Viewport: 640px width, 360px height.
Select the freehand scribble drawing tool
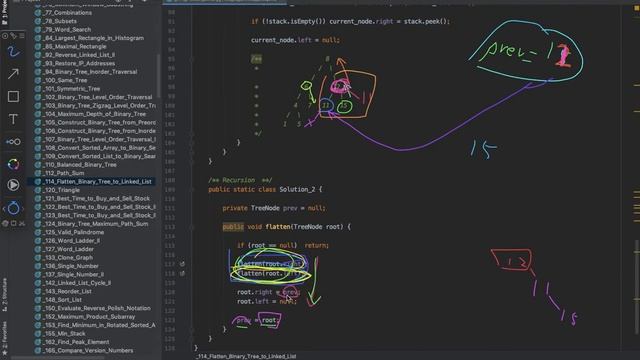click(13, 51)
